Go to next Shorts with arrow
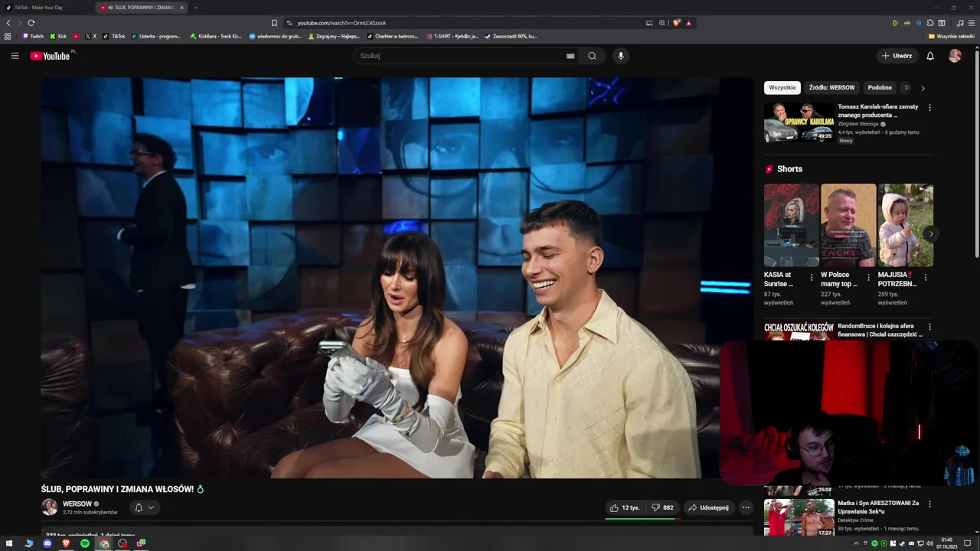The height and width of the screenshot is (551, 980). click(931, 233)
